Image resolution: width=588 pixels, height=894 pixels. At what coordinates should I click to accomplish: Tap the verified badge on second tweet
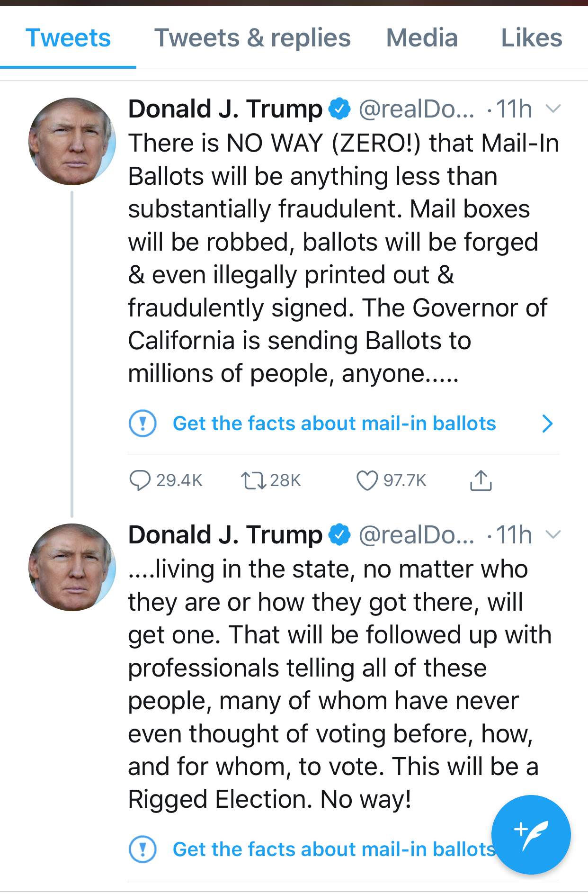point(339,535)
